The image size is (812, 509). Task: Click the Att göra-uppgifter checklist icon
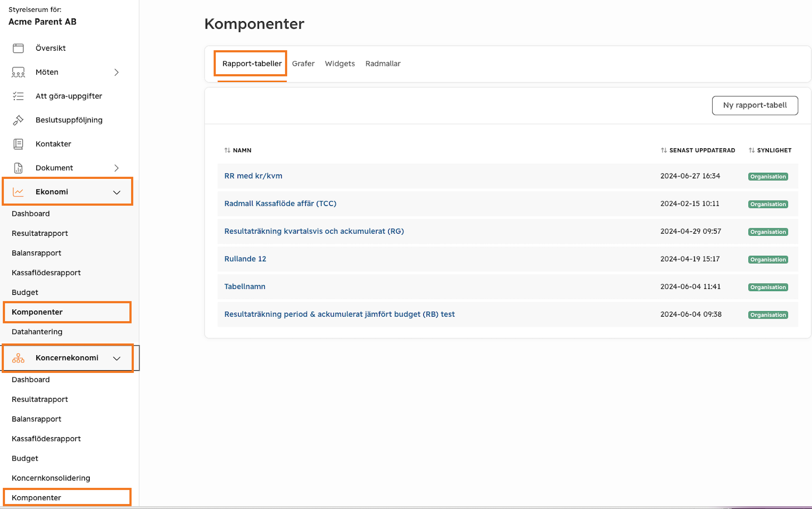(x=18, y=96)
